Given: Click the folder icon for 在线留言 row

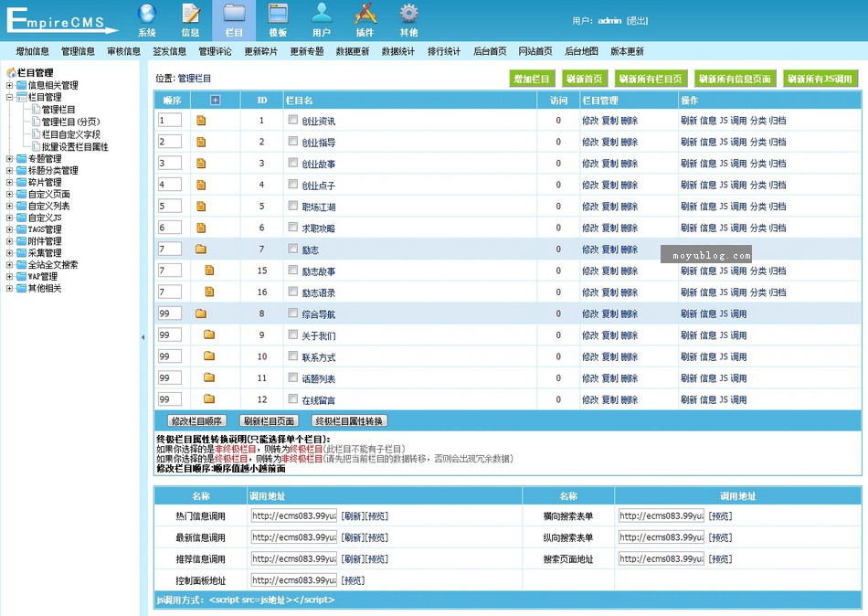Looking at the screenshot, I should pos(208,398).
